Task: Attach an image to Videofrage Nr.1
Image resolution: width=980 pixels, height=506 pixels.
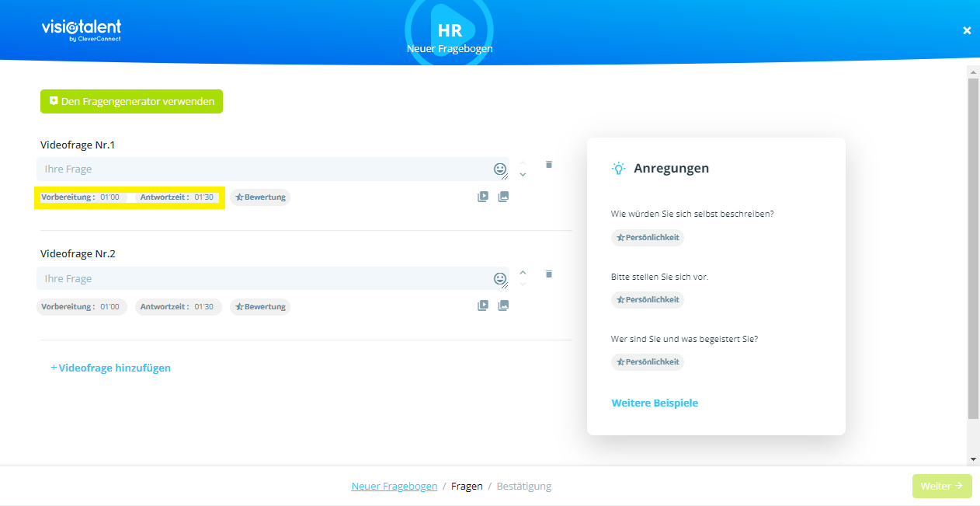Action: point(503,197)
